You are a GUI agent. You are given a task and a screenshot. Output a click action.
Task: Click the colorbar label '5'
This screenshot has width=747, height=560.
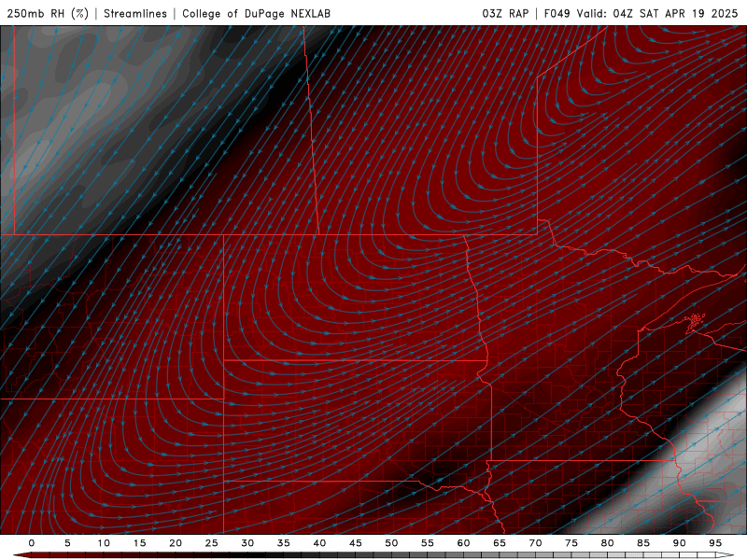[67, 543]
